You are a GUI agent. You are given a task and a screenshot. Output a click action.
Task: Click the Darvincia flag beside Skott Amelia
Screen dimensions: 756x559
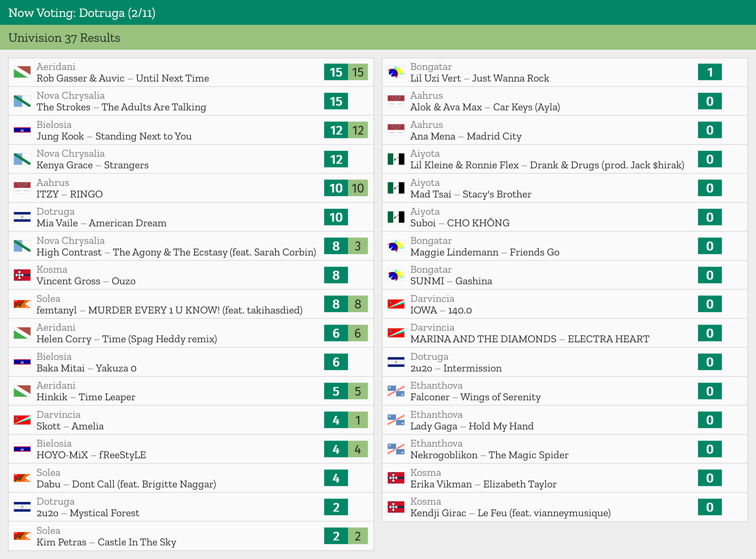[22, 420]
